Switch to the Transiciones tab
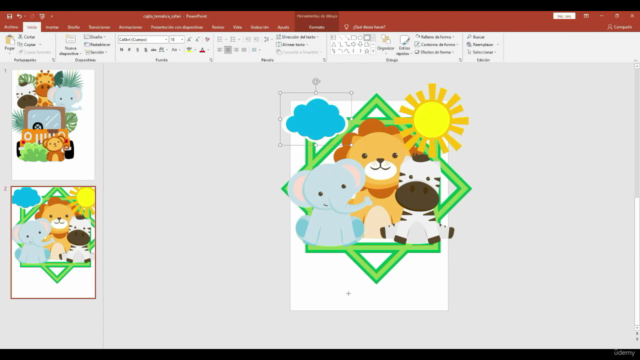 (x=99, y=27)
